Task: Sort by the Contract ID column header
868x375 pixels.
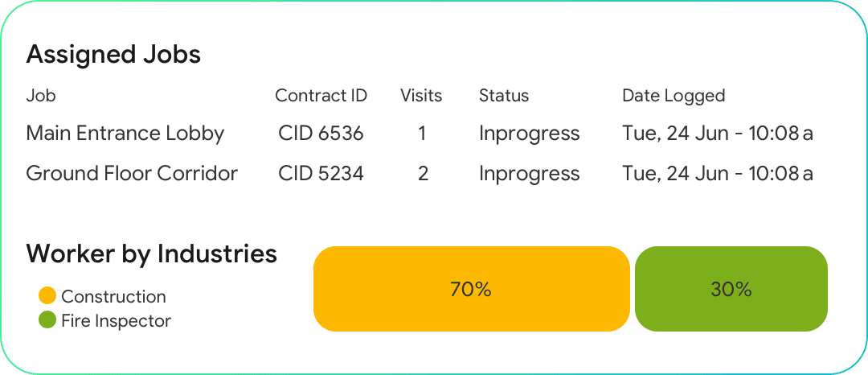Action: (321, 96)
